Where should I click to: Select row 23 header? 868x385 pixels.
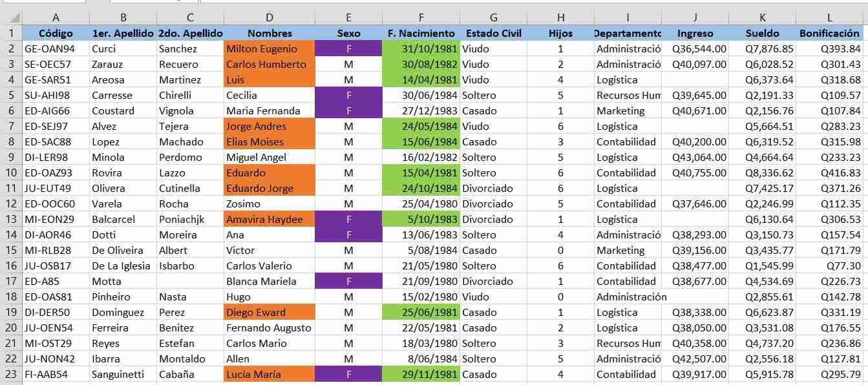coord(11,374)
